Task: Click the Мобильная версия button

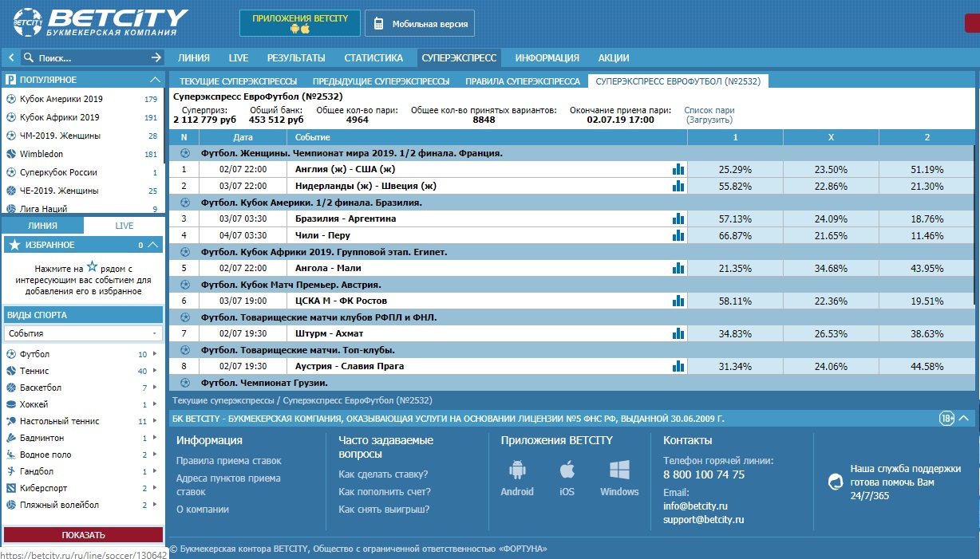Action: tap(421, 24)
